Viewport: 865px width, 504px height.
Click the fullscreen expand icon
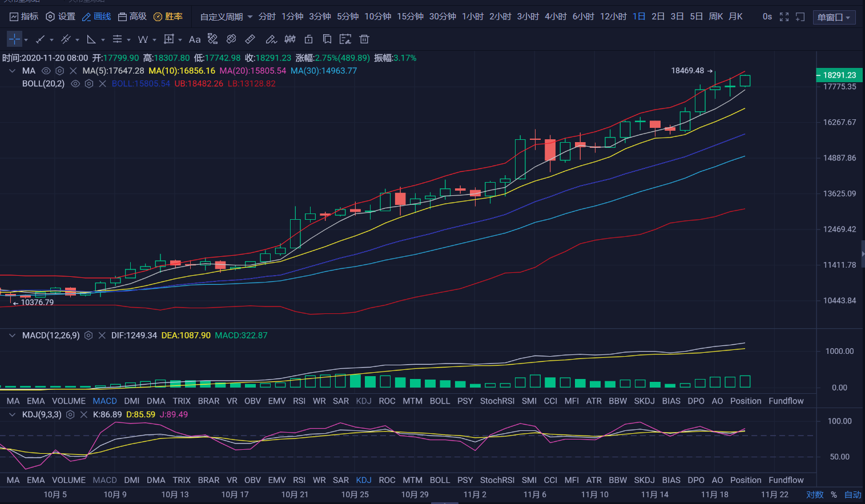pyautogui.click(x=784, y=17)
